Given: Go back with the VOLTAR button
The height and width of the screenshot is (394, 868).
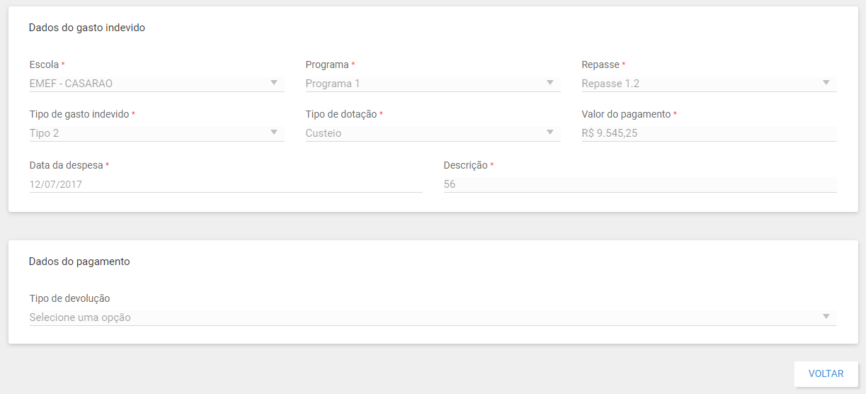Looking at the screenshot, I should click(826, 374).
